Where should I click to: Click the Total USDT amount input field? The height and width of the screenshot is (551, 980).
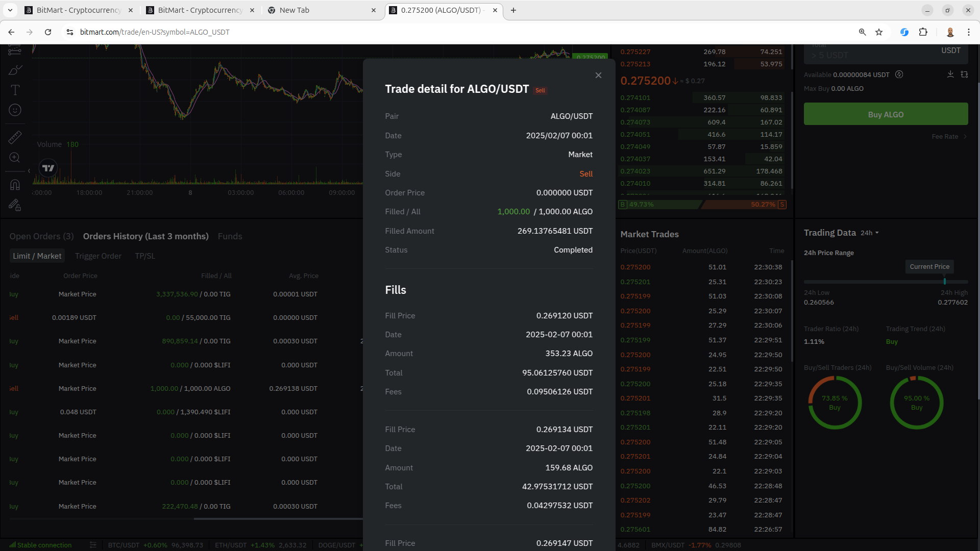886,54
